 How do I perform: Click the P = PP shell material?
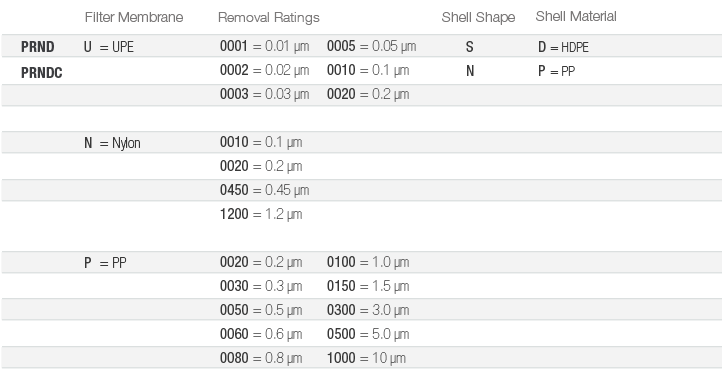coord(556,71)
